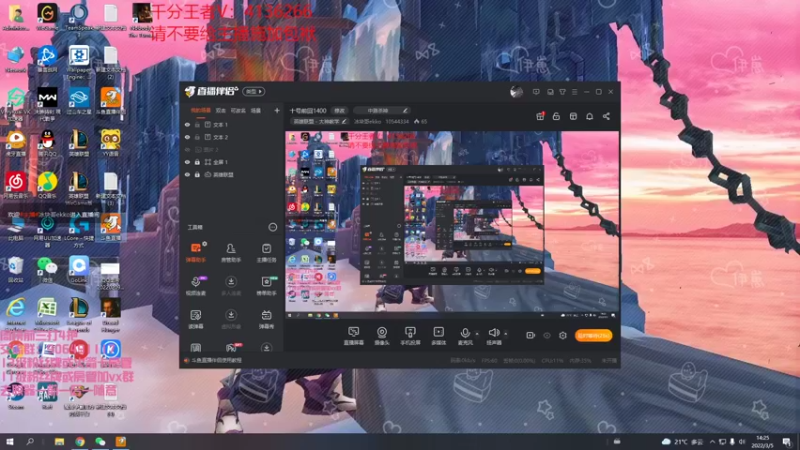Viewport: 800px width, 450px height.
Task: Open the user avatar in title bar
Action: 516,92
